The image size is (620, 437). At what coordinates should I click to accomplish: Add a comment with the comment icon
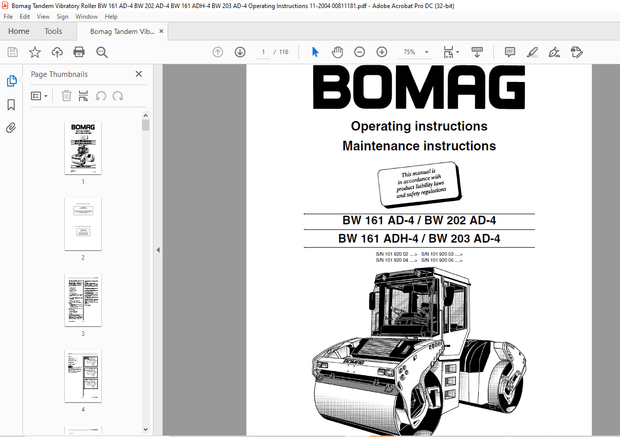click(x=510, y=52)
